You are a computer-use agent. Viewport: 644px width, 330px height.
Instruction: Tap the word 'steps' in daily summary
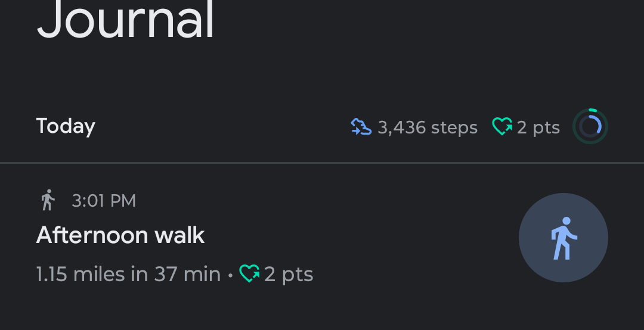[x=454, y=128]
